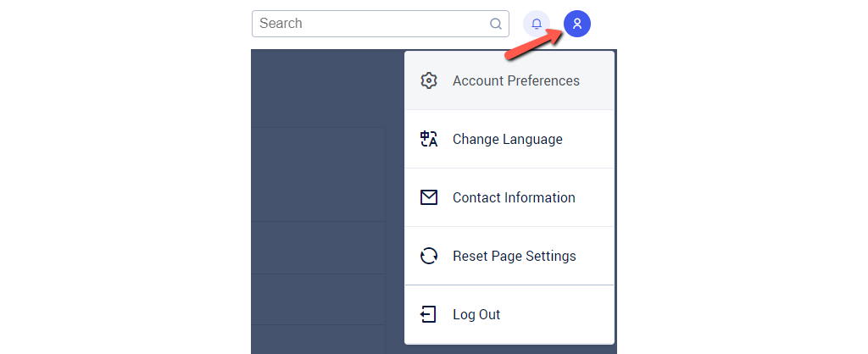Select Change Language menu entry

pos(509,140)
